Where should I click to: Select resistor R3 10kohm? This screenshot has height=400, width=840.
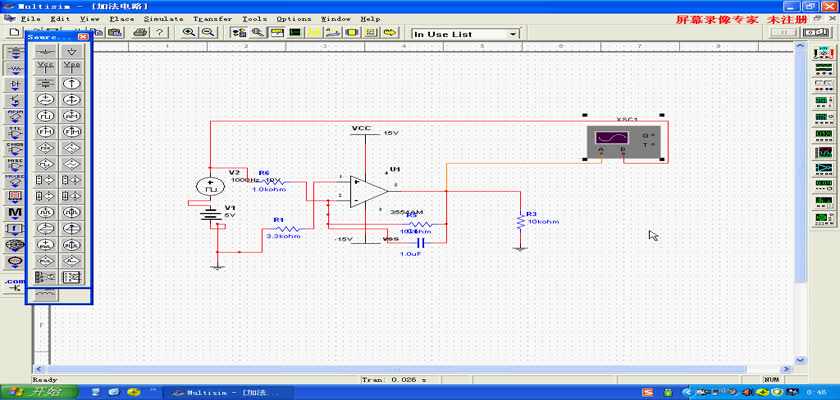(x=520, y=222)
